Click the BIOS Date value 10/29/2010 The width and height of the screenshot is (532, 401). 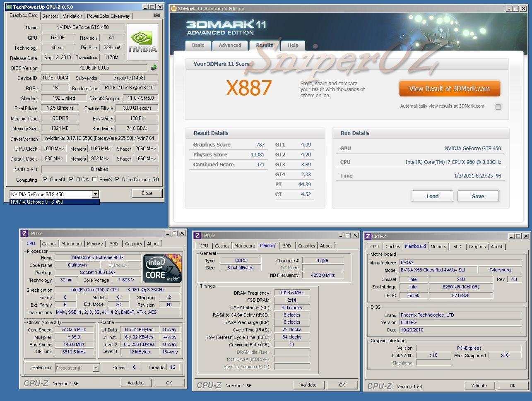pos(460,330)
